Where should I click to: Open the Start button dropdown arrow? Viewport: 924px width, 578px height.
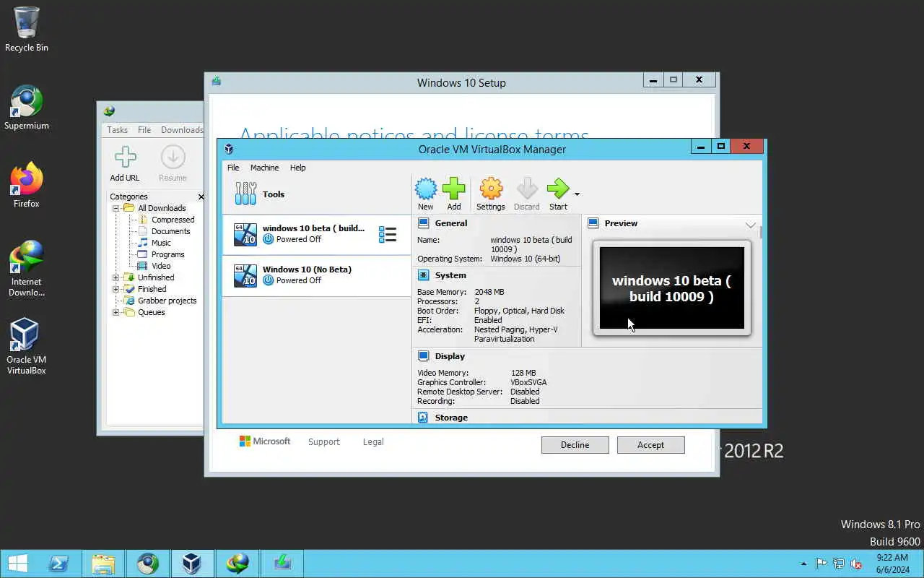[577, 194]
